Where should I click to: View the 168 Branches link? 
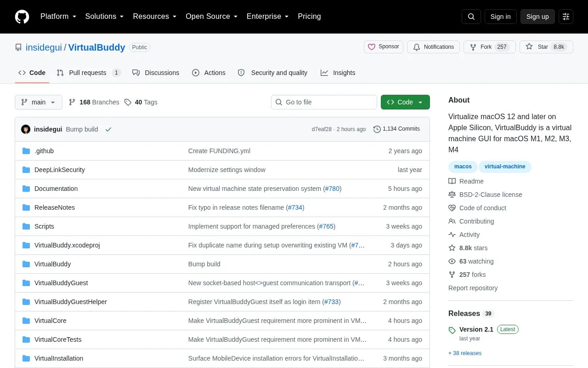(94, 102)
